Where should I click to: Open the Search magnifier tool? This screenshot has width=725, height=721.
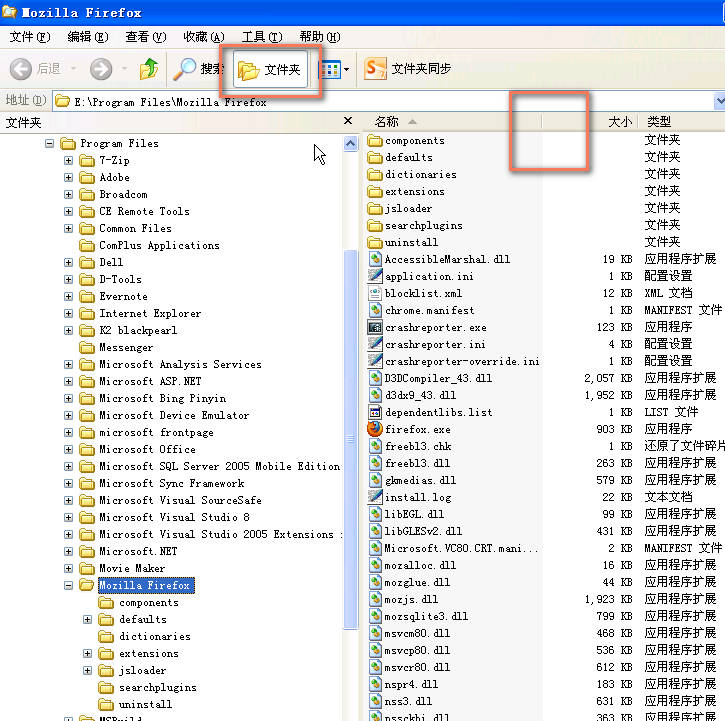tap(184, 69)
